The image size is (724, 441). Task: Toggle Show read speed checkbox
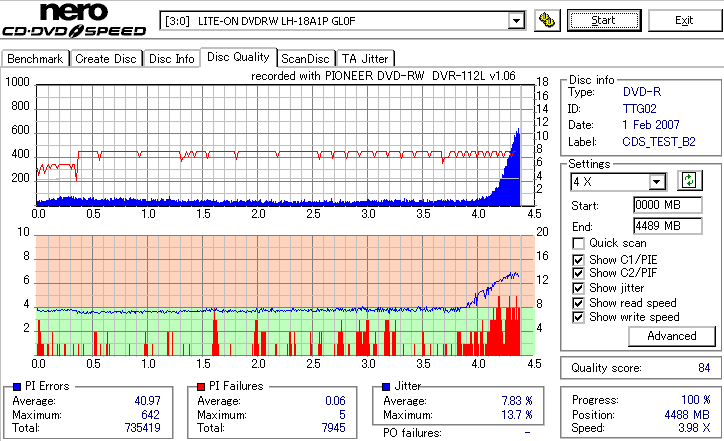(578, 303)
